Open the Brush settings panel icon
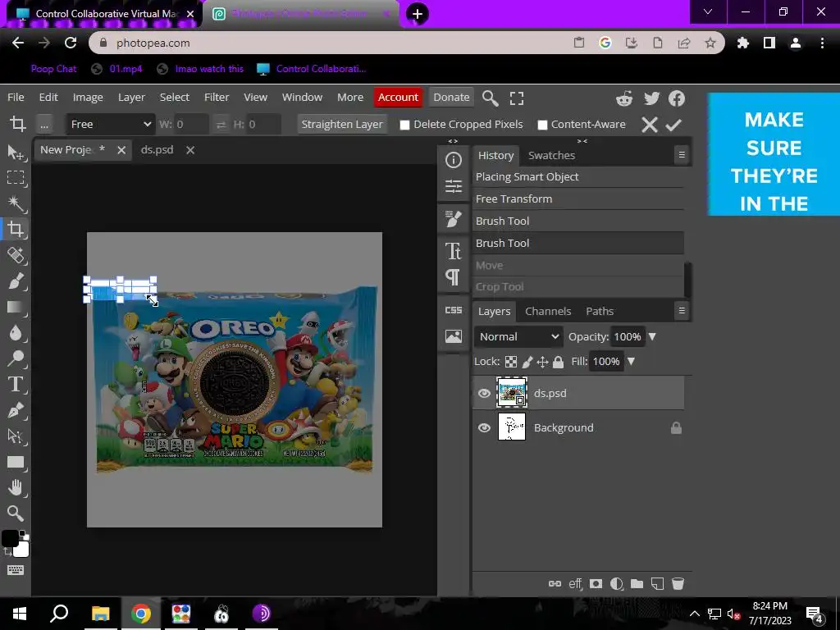Screen dimensions: 840x630 [x=453, y=218]
